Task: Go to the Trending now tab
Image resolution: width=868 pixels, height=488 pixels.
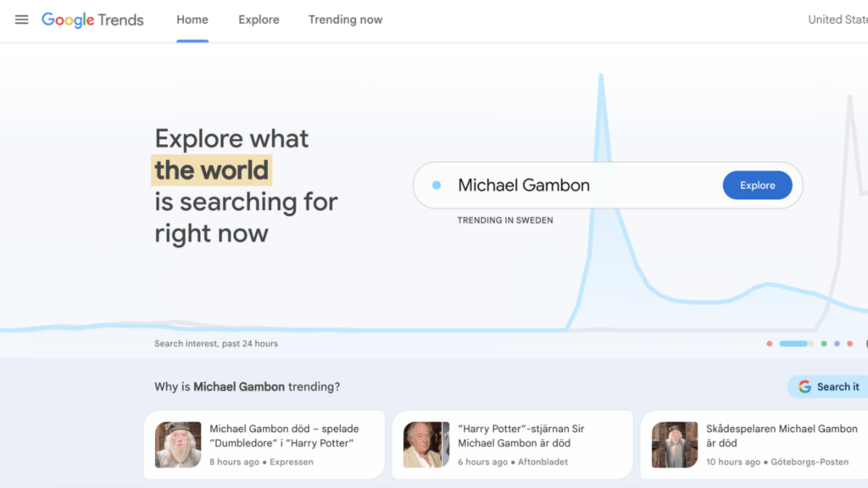Action: [346, 20]
